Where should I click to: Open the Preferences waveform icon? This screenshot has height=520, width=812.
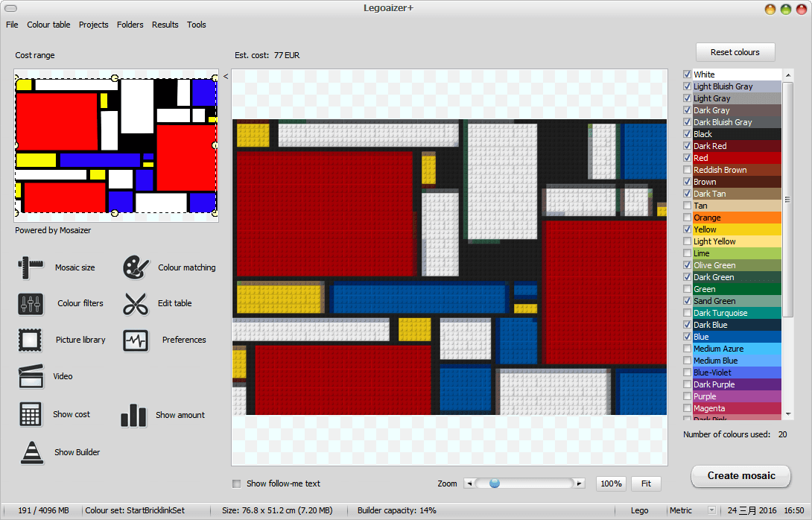coord(136,340)
